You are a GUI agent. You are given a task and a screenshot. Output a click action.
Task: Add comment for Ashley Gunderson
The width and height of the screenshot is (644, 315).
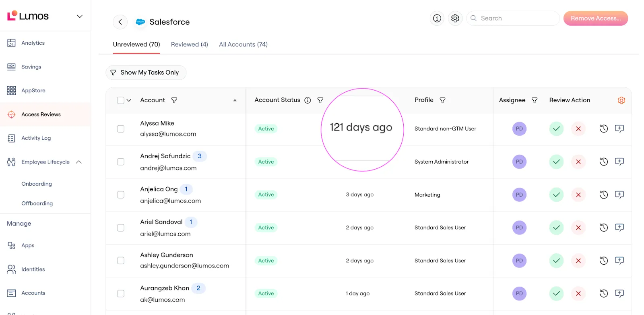[619, 261]
